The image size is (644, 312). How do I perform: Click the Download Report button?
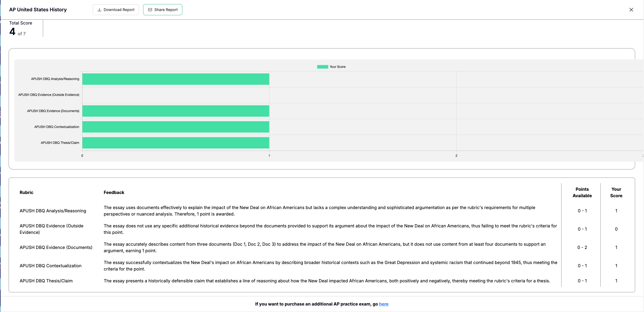[116, 10]
